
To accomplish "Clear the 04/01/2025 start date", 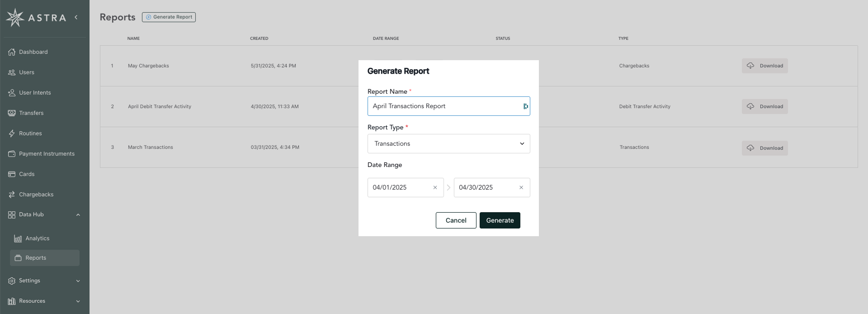I will tap(435, 188).
